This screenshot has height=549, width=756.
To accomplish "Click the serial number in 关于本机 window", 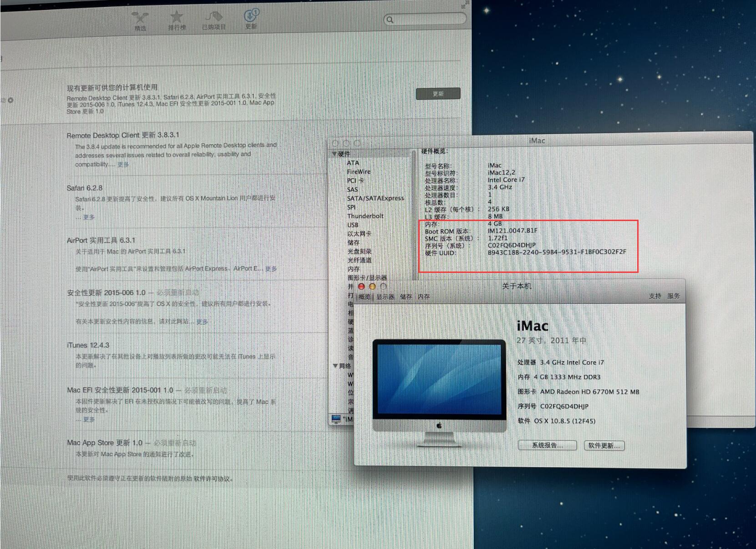I will pyautogui.click(x=564, y=407).
